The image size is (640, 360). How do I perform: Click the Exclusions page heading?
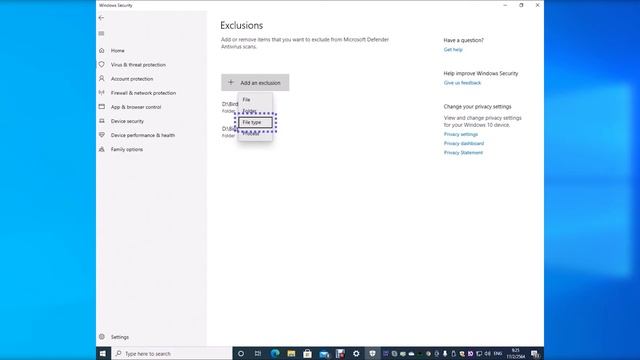[242, 25]
